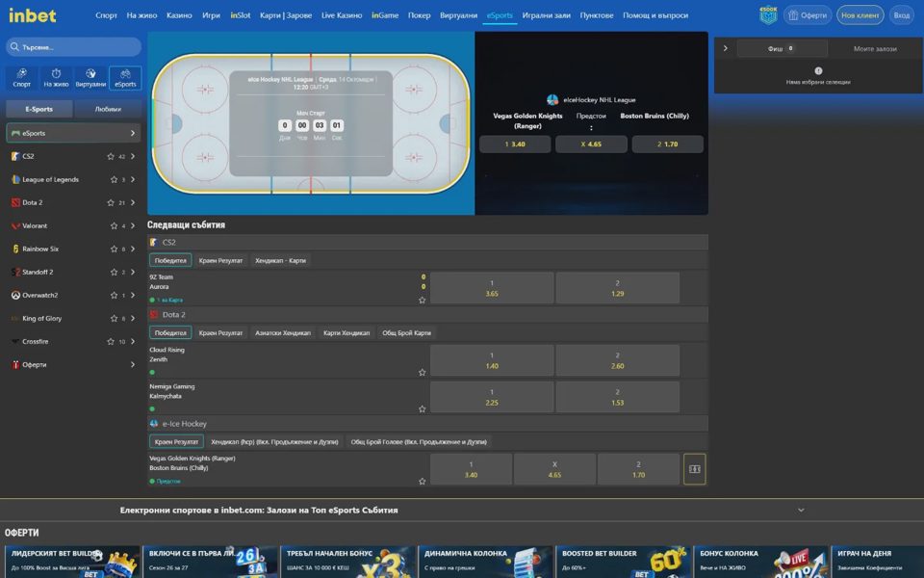Expand the Rainbow Six chevron
This screenshot has width=924, height=578.
133,249
